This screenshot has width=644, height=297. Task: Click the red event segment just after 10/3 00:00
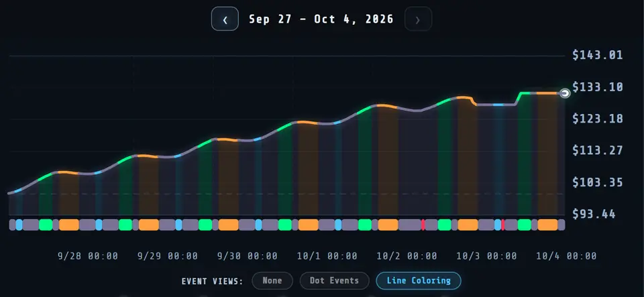[502, 225]
